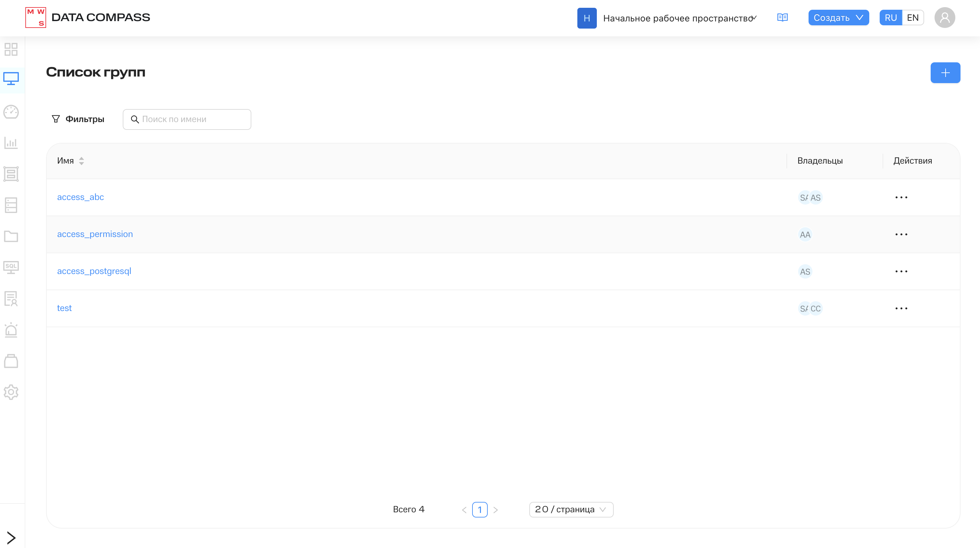Switch interface language to EN
Screen dimensions: 980x548
[x=913, y=18]
